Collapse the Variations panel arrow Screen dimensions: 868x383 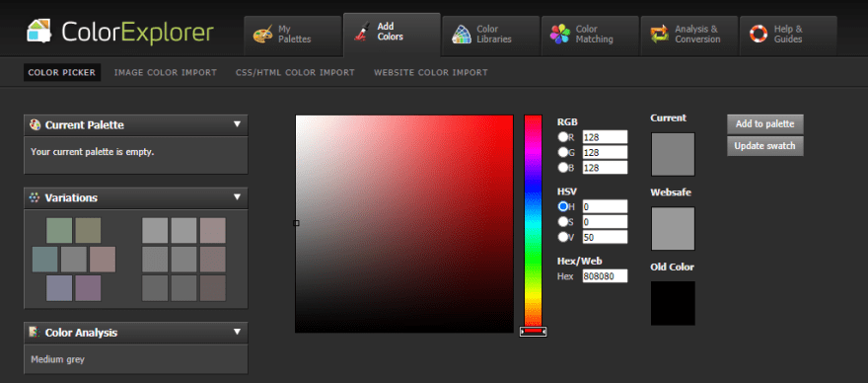click(x=238, y=196)
